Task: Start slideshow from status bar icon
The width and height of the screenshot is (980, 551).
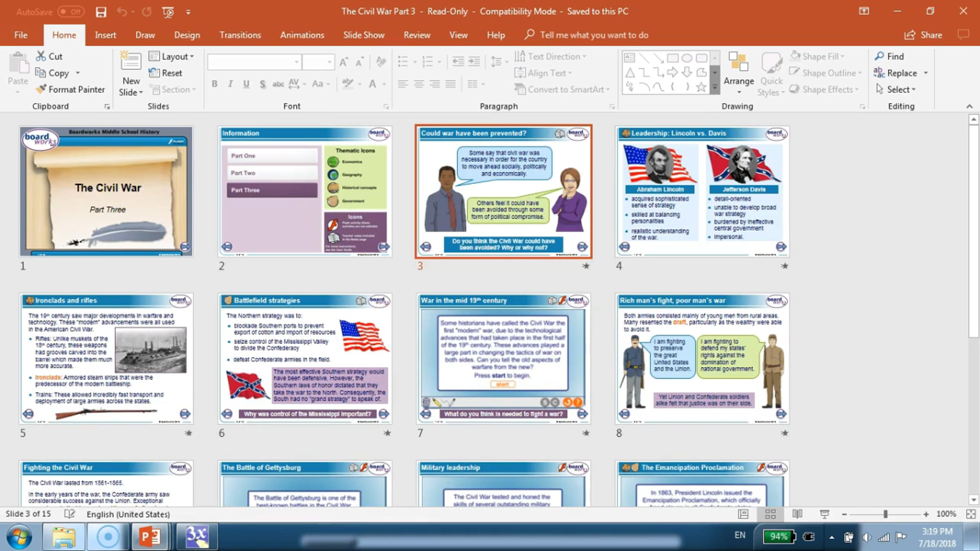Action: pyautogui.click(x=824, y=514)
